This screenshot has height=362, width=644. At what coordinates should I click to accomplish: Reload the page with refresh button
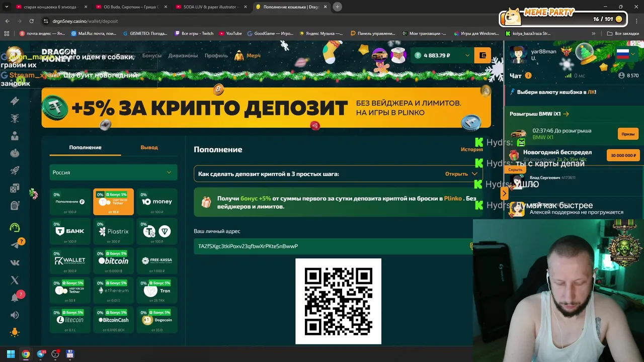(x=31, y=21)
